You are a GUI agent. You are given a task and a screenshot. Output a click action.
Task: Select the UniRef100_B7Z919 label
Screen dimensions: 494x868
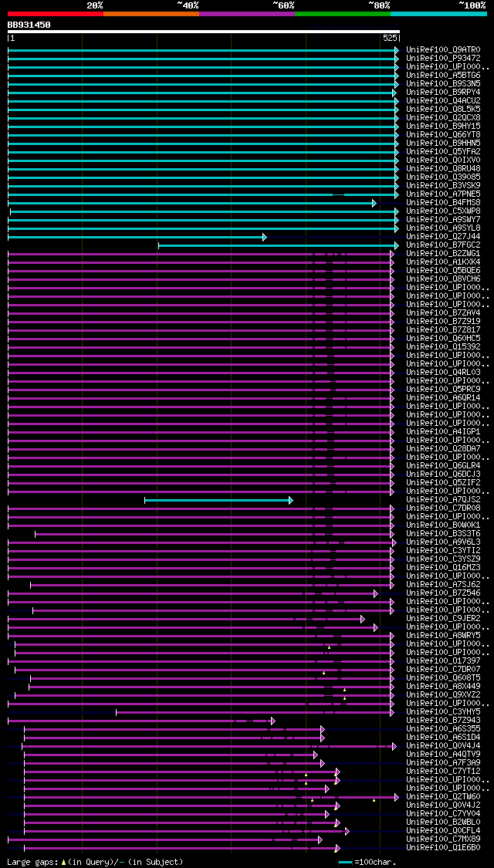coord(443,322)
